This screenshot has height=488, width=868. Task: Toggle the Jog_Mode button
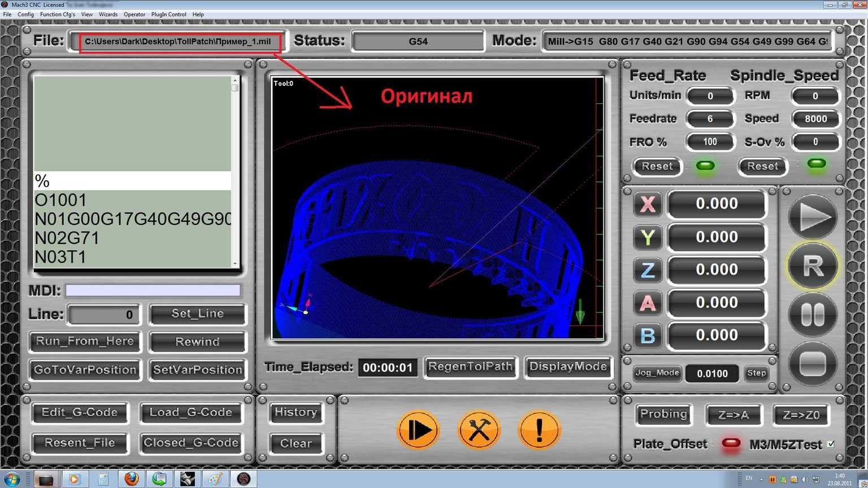657,373
